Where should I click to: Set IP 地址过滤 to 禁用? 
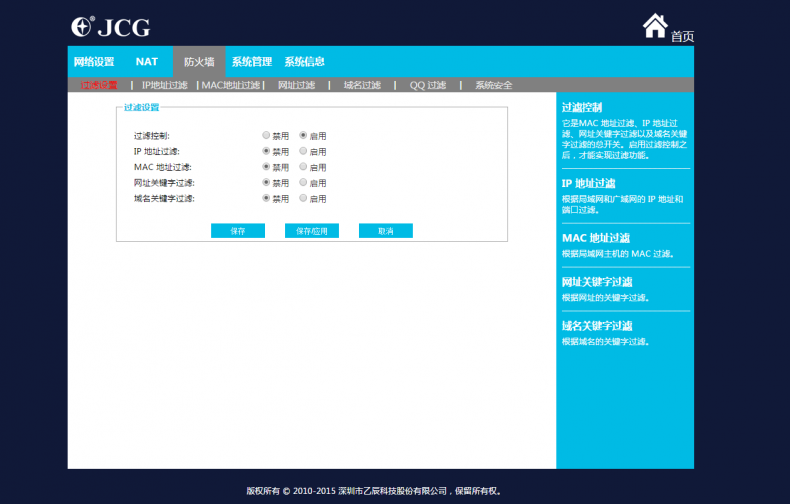(x=266, y=151)
